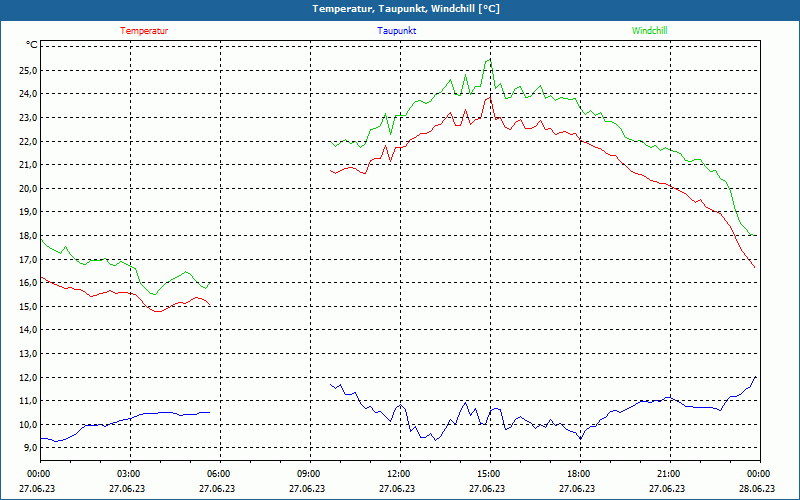This screenshot has height=500, width=800.
Task: Click the '06:00' time axis label
Action: pos(218,474)
